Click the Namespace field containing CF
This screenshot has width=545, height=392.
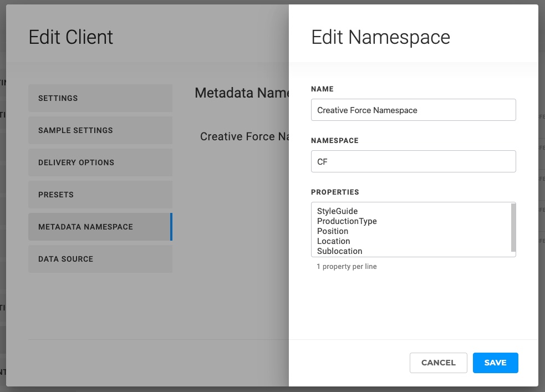413,162
